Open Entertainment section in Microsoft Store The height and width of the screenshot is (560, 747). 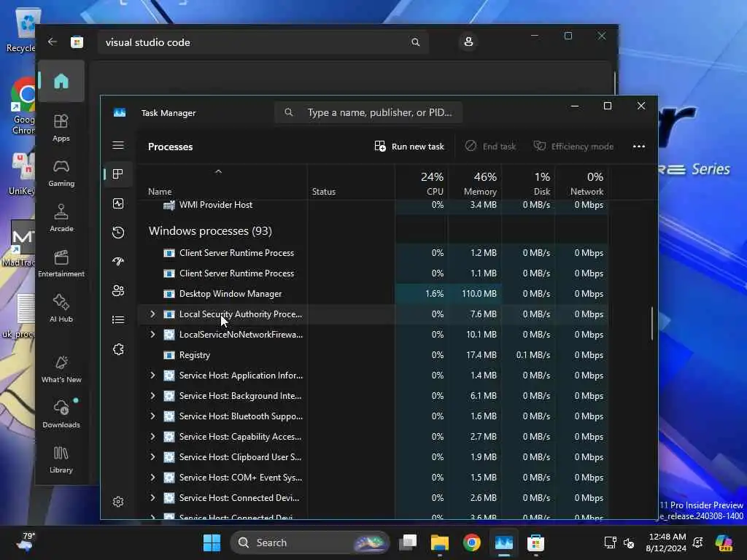pyautogui.click(x=61, y=263)
